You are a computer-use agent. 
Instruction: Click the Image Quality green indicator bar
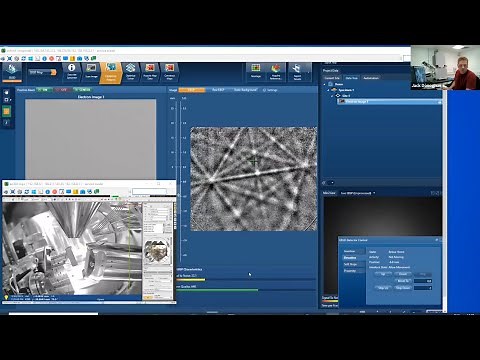click(x=217, y=290)
